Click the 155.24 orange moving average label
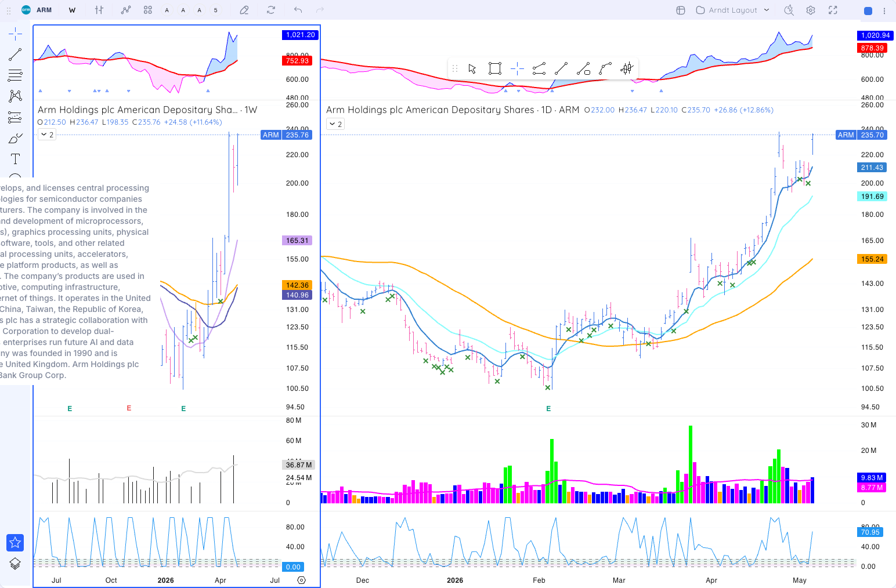 click(872, 259)
